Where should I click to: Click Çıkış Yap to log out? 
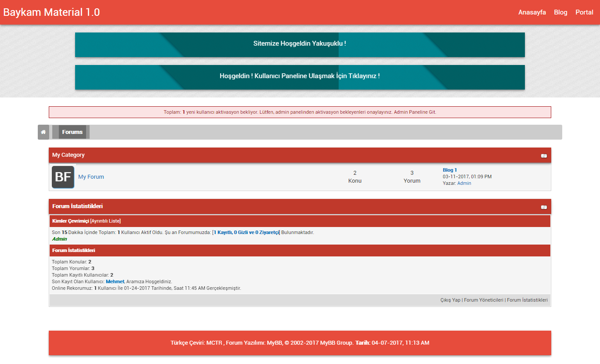pos(450,300)
